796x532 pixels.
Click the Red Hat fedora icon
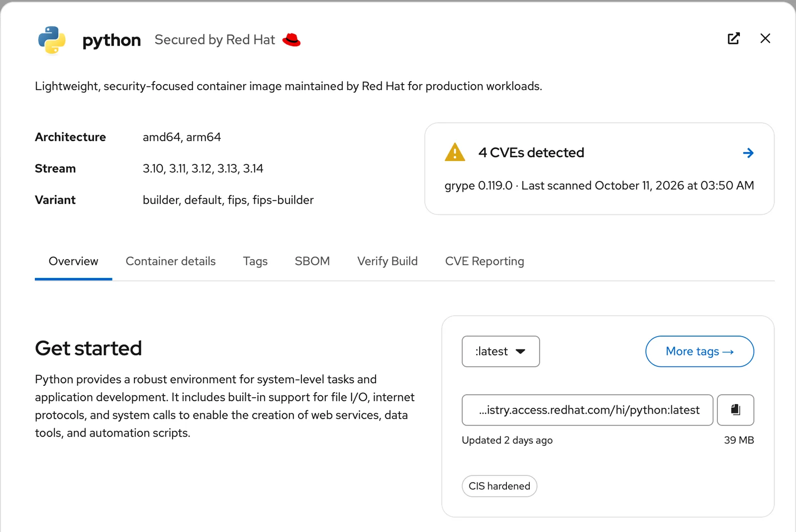pyautogui.click(x=292, y=40)
